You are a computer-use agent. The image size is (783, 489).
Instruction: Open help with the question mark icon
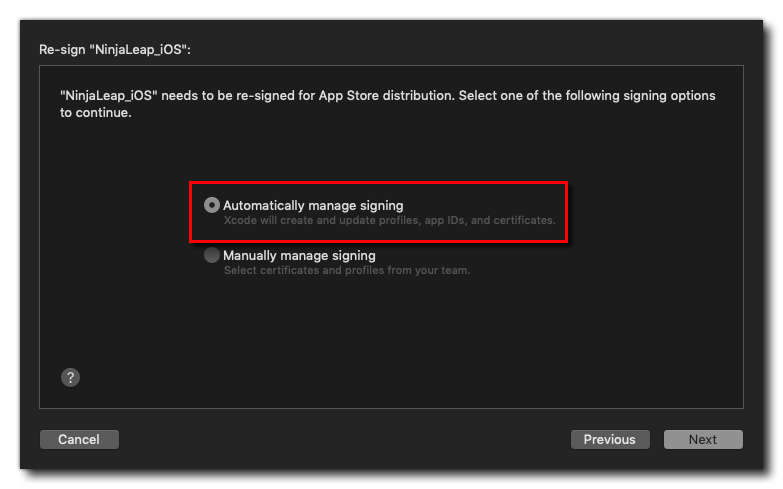70,377
